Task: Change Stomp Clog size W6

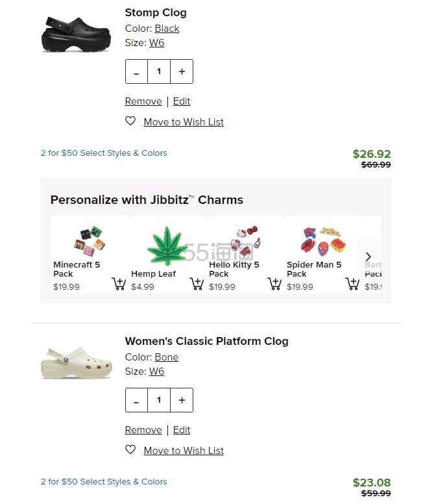Action: point(156,43)
